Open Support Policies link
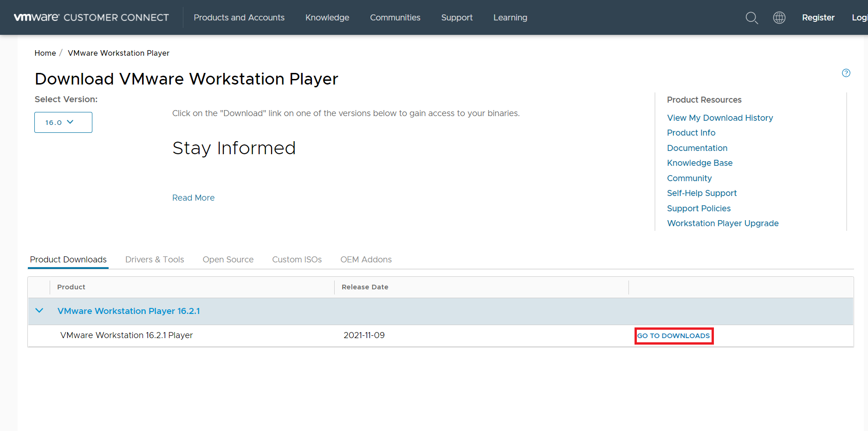 [699, 209]
